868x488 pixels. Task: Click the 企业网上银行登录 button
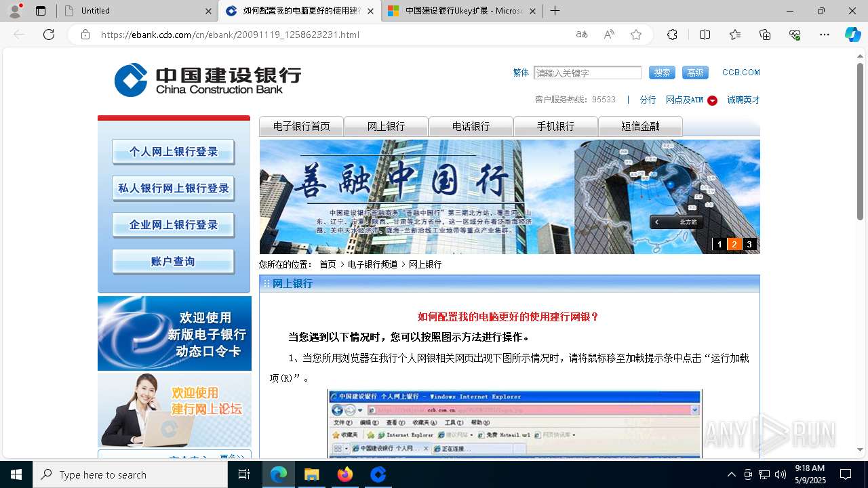click(x=174, y=225)
